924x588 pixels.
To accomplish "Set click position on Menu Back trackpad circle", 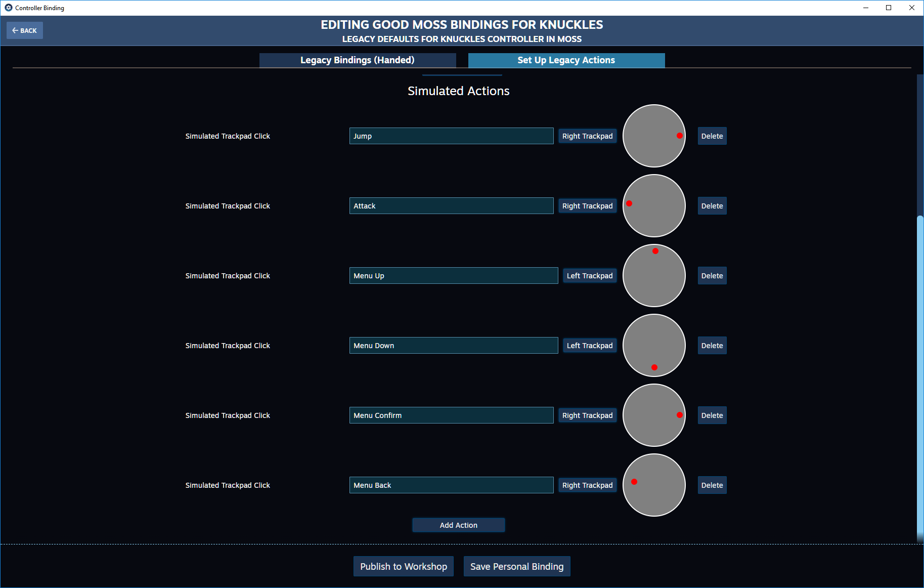I will point(654,485).
